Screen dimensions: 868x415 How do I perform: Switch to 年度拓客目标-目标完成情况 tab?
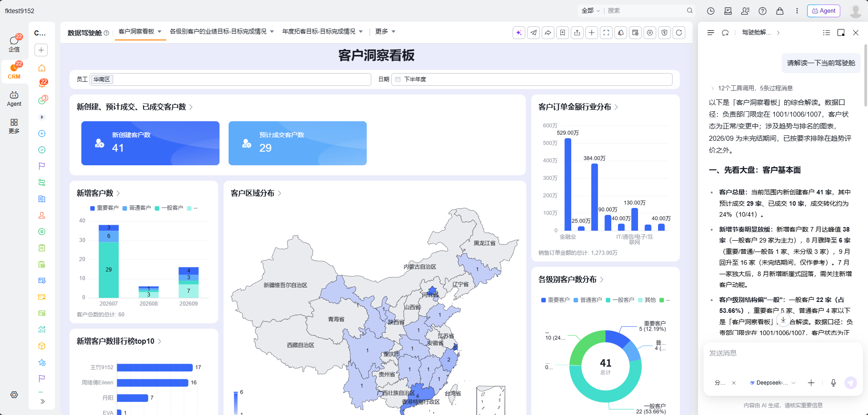click(319, 31)
